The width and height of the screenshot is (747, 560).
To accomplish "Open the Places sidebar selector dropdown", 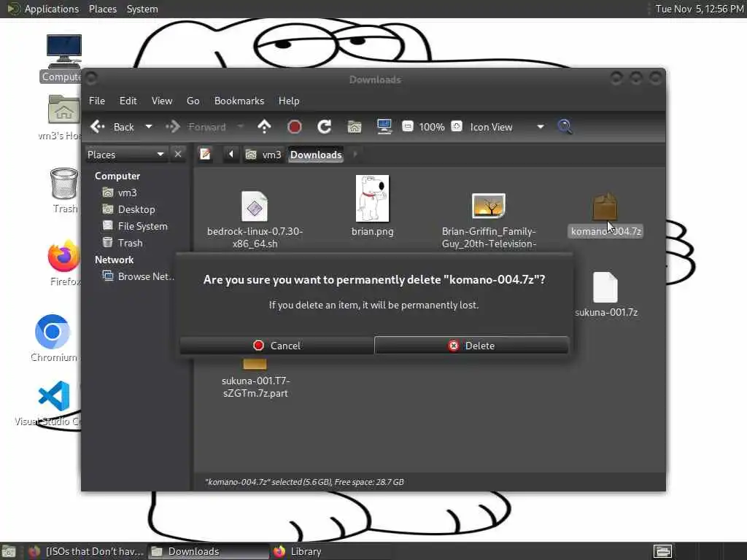I will pos(125,155).
